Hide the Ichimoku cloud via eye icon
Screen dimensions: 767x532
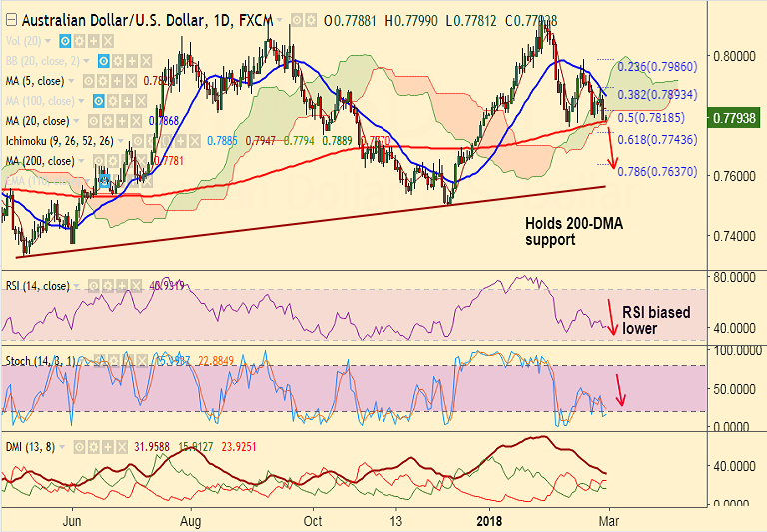pos(138,141)
